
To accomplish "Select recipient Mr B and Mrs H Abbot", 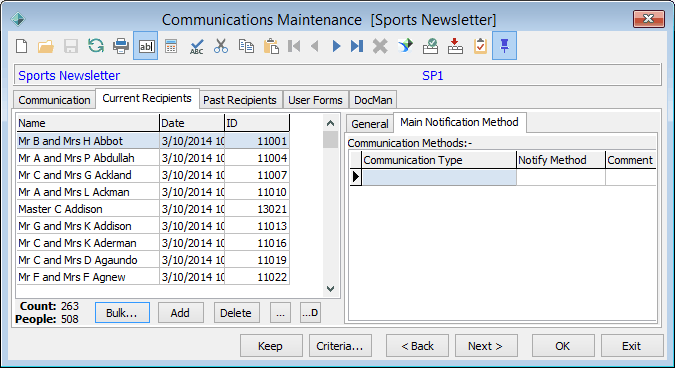I will pyautogui.click(x=88, y=141).
